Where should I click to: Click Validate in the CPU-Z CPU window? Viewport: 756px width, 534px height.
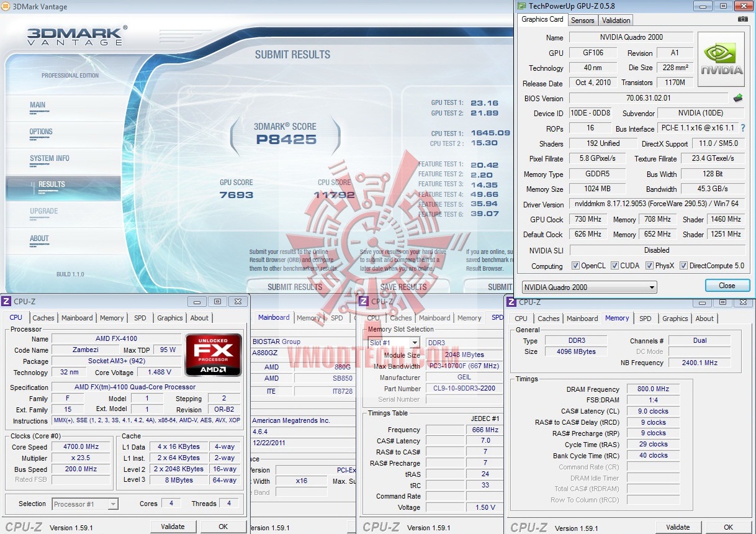coord(173,527)
